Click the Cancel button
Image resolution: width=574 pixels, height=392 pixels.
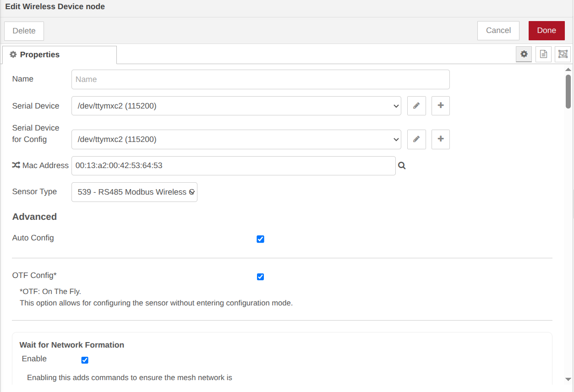(498, 30)
